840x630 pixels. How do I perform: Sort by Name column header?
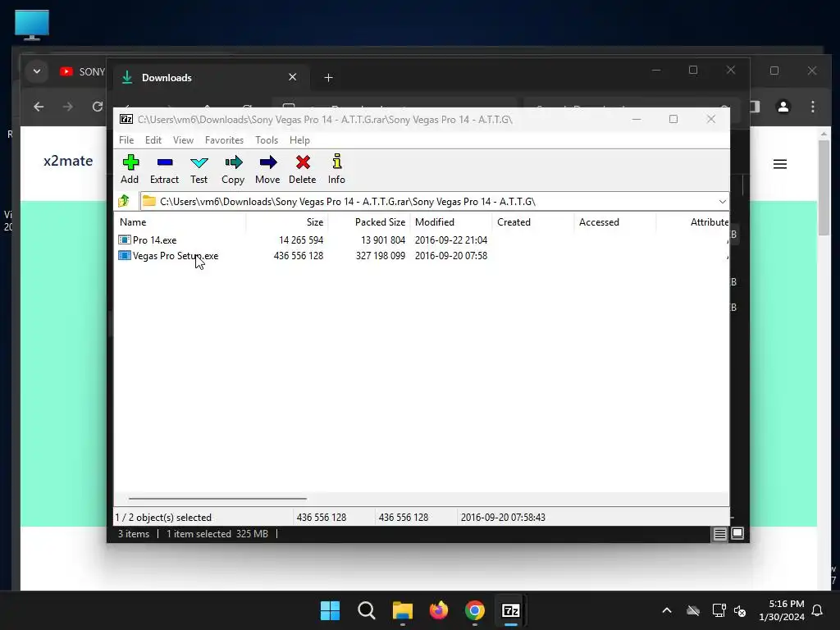(180, 221)
